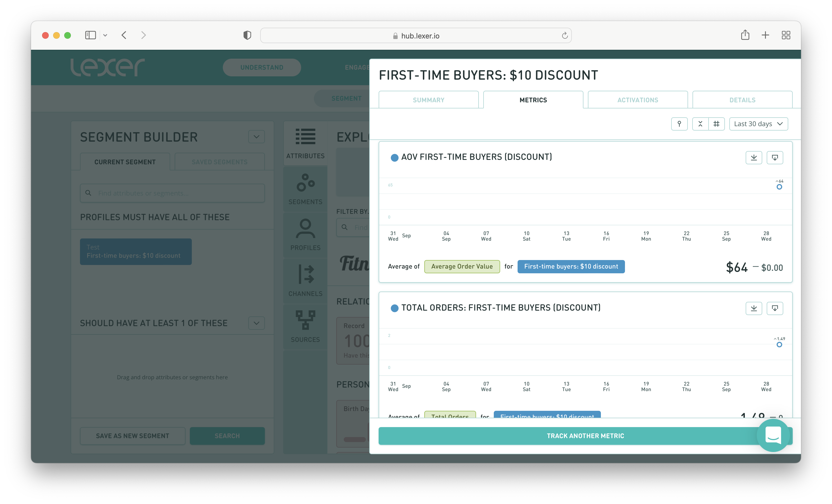The width and height of the screenshot is (832, 504).
Task: Toggle the collapse-charts view icon
Action: 700,124
